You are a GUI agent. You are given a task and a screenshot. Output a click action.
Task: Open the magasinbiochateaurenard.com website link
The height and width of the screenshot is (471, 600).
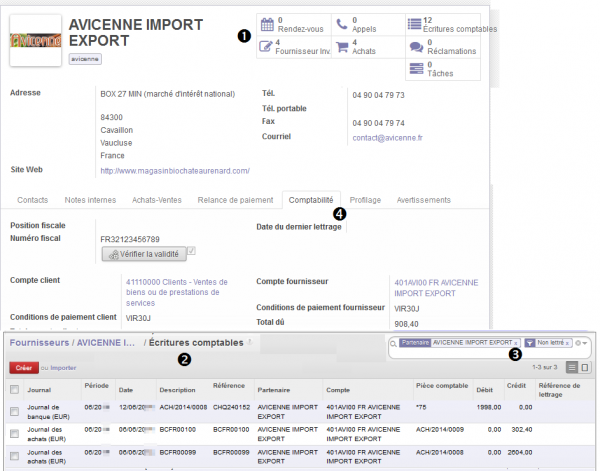175,171
